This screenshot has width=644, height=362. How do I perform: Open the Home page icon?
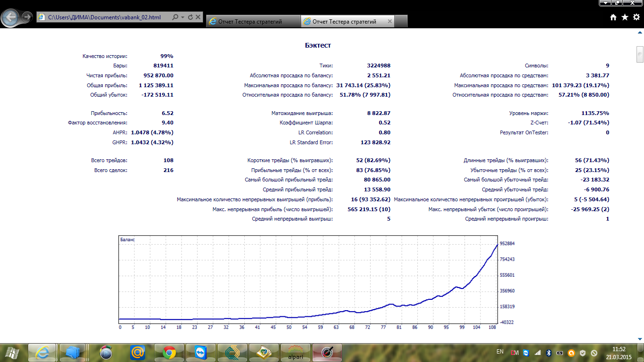point(613,17)
